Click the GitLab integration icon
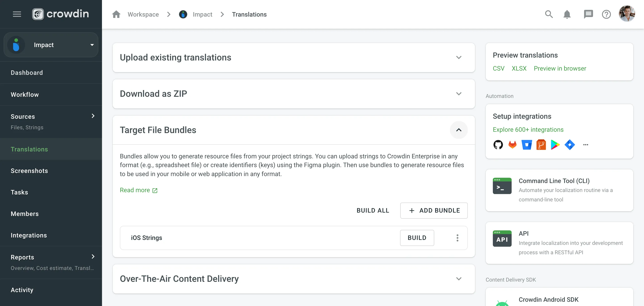This screenshot has width=644, height=306. click(x=513, y=145)
